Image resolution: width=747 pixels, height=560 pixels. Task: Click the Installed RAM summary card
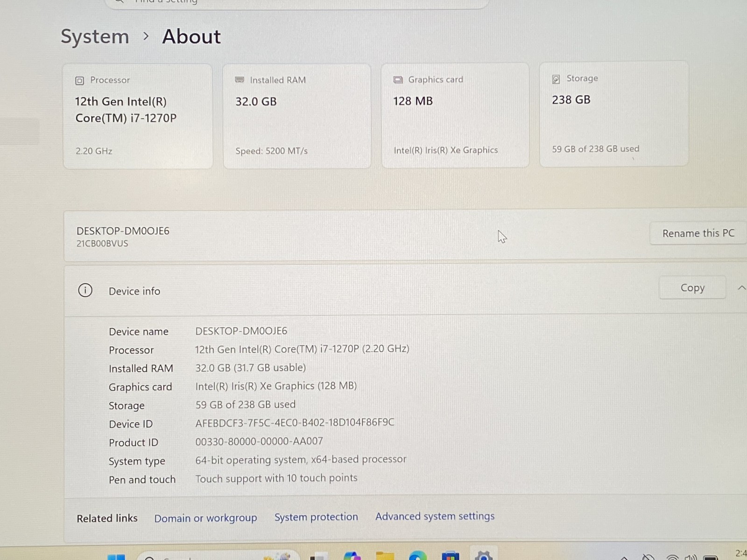(297, 116)
